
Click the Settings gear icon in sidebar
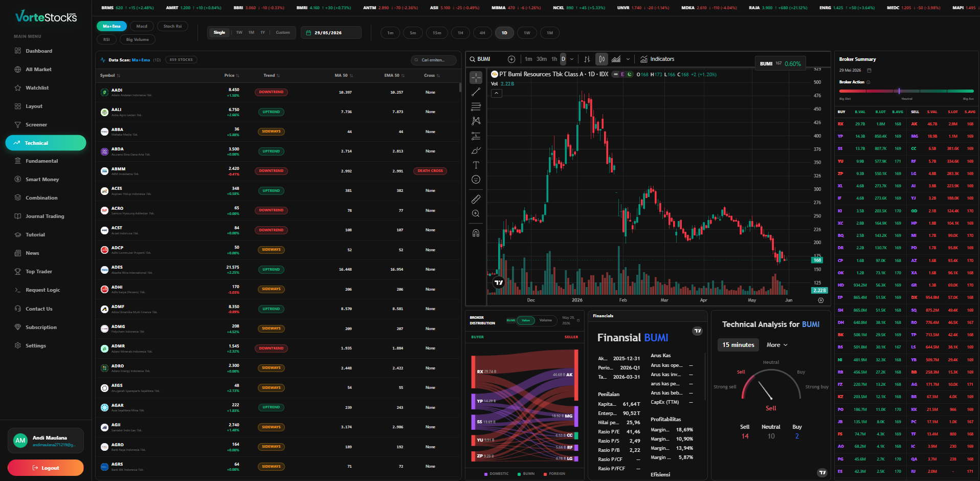click(18, 345)
